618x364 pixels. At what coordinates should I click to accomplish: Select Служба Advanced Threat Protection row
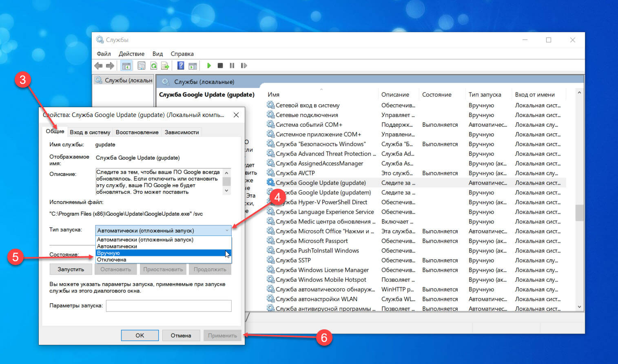click(416, 154)
